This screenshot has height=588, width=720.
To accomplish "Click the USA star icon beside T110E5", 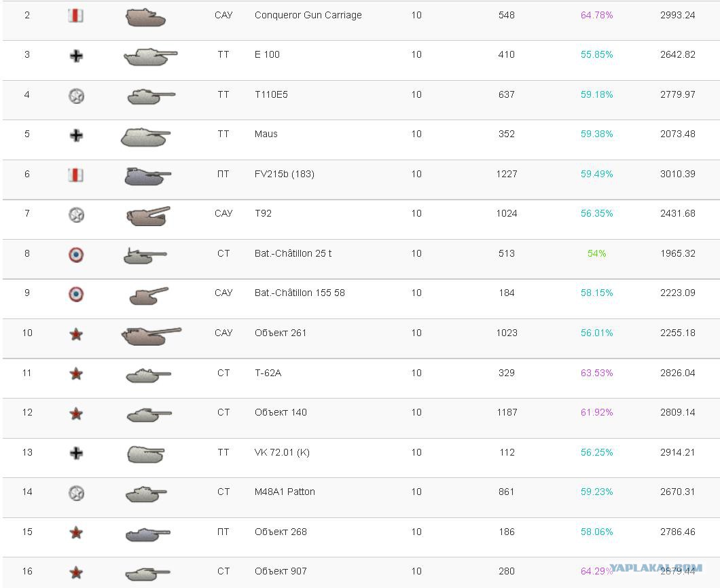I will pos(76,96).
